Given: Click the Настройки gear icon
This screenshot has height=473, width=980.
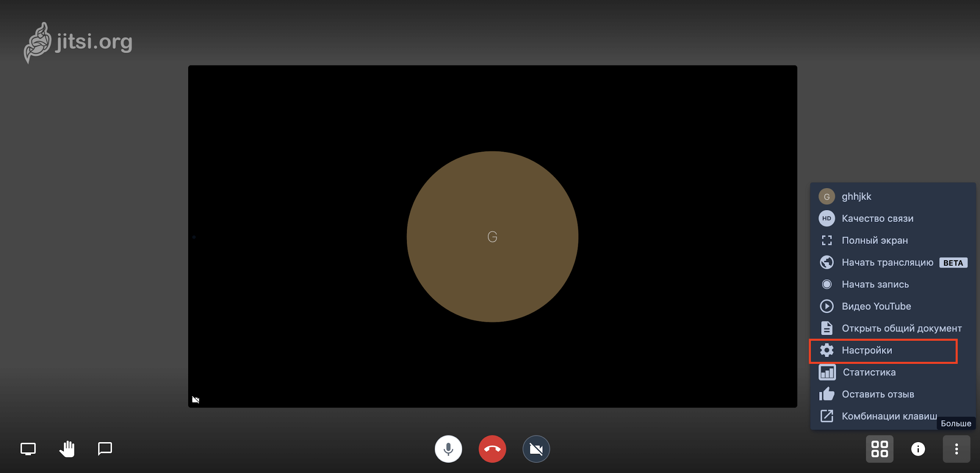Looking at the screenshot, I should [x=827, y=350].
